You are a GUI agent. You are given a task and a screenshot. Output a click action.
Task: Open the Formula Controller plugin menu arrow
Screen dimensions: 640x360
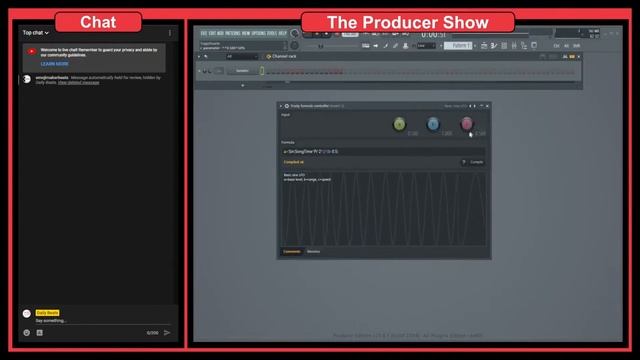281,106
